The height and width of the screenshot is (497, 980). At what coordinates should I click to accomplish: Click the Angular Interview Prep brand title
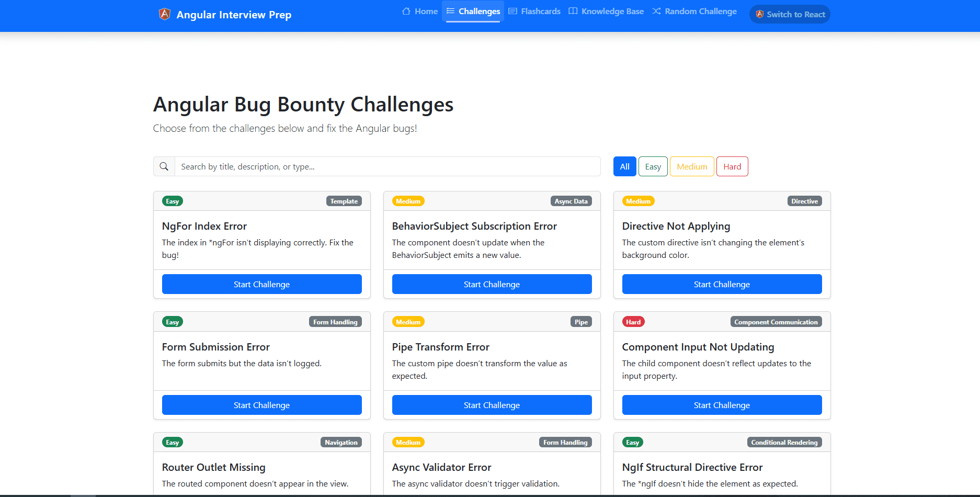(234, 15)
